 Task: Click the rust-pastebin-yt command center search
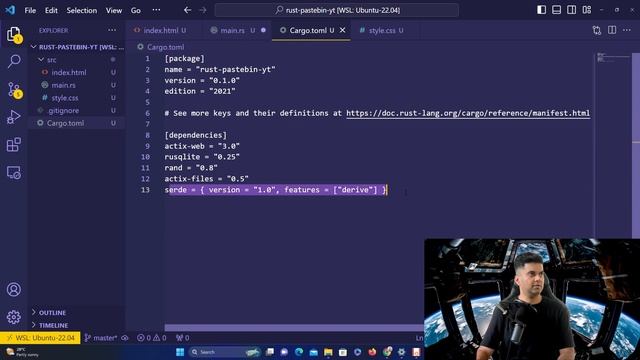tap(337, 10)
